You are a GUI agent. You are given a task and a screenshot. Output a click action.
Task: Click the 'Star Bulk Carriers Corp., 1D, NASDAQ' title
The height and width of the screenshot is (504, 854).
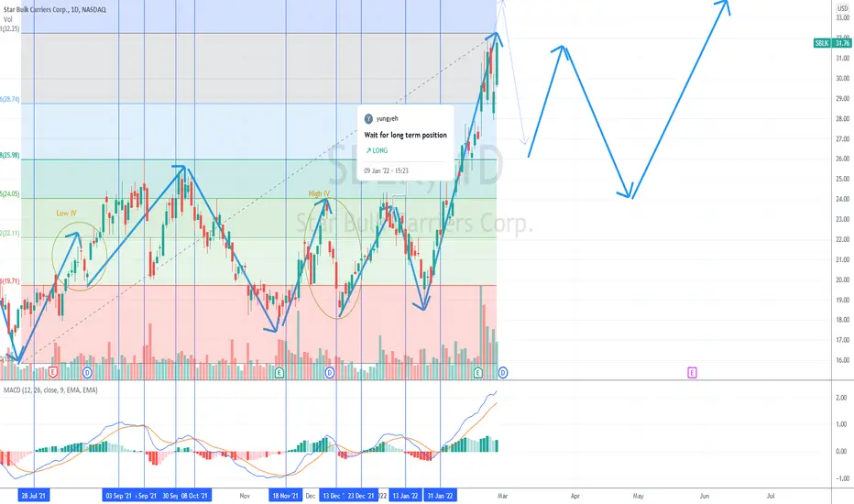(x=55, y=9)
